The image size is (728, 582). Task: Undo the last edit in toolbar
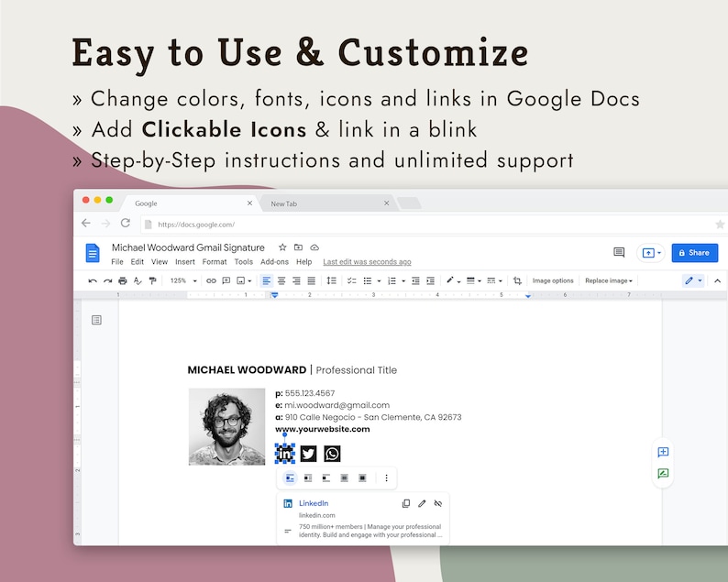click(x=93, y=280)
